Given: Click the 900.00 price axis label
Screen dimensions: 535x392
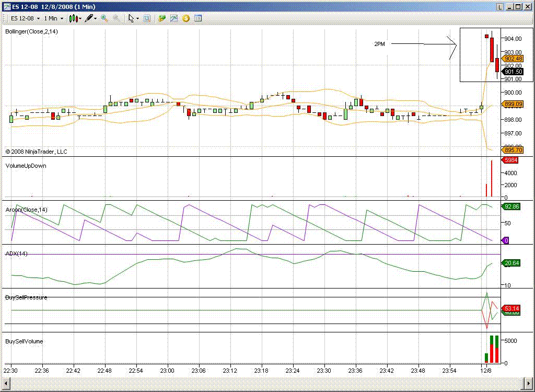Looking at the screenshot, I should pos(513,93).
